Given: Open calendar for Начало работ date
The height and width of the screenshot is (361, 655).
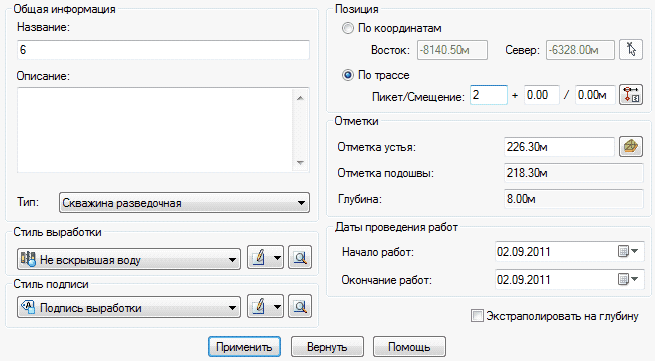Looking at the screenshot, I should 628,252.
